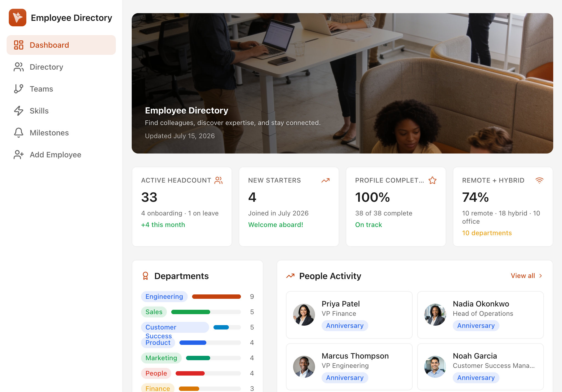Click Nadia Okonkwo's name
562x392 pixels.
click(481, 304)
